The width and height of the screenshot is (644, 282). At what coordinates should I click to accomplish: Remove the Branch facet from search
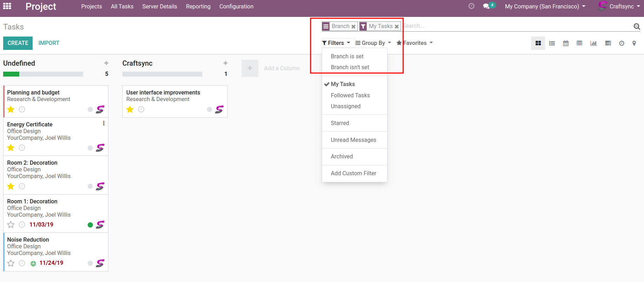353,26
